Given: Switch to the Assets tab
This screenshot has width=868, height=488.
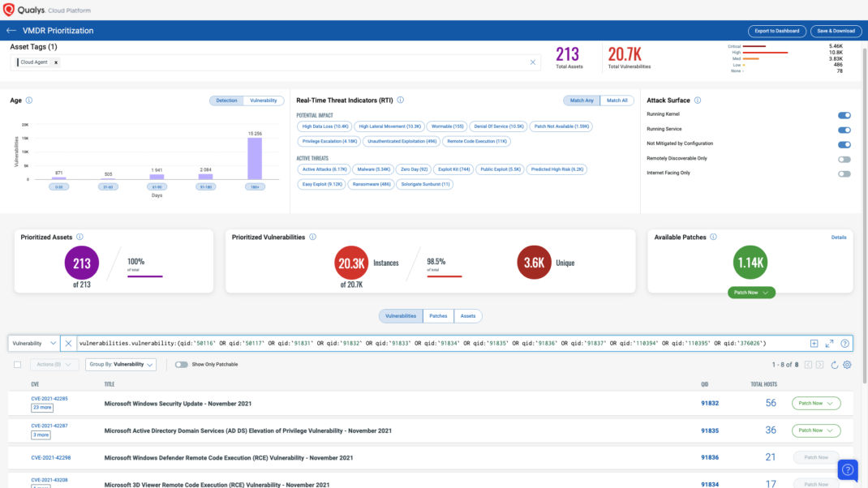Looking at the screenshot, I should (468, 316).
